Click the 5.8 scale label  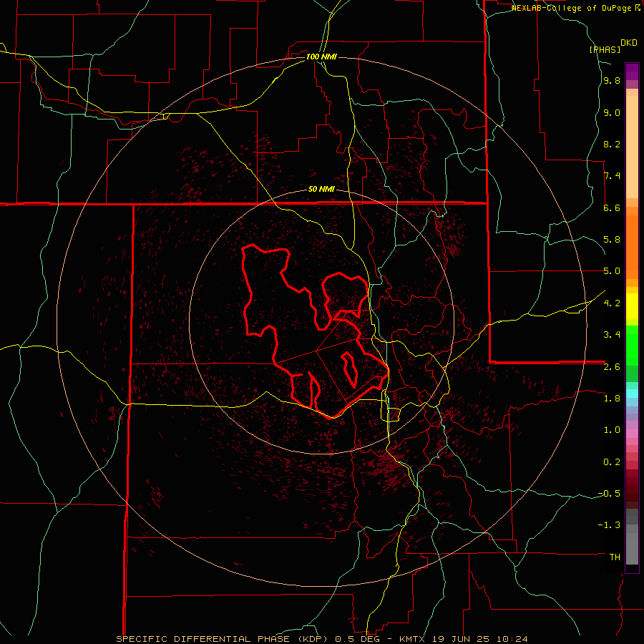pyautogui.click(x=612, y=240)
